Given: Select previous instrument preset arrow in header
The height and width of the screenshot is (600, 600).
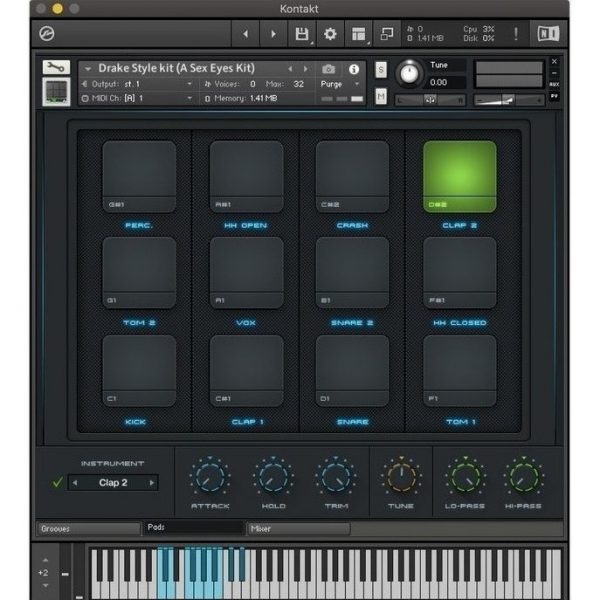Looking at the screenshot, I should pyautogui.click(x=290, y=69).
